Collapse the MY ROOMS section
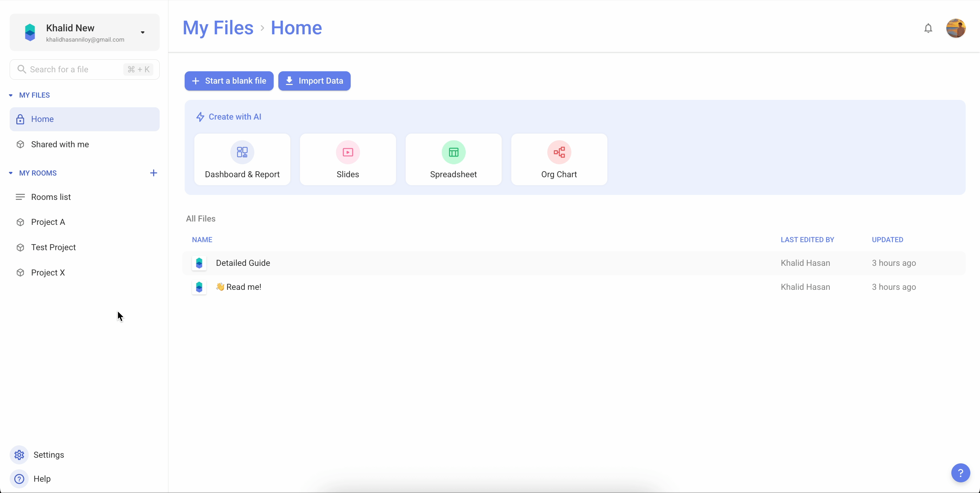980x493 pixels. pyautogui.click(x=11, y=173)
